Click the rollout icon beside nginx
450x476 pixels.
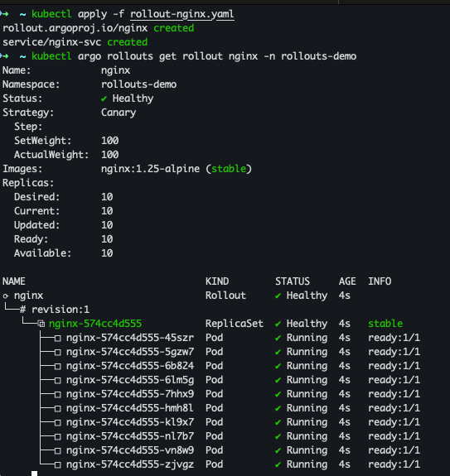pos(6,296)
